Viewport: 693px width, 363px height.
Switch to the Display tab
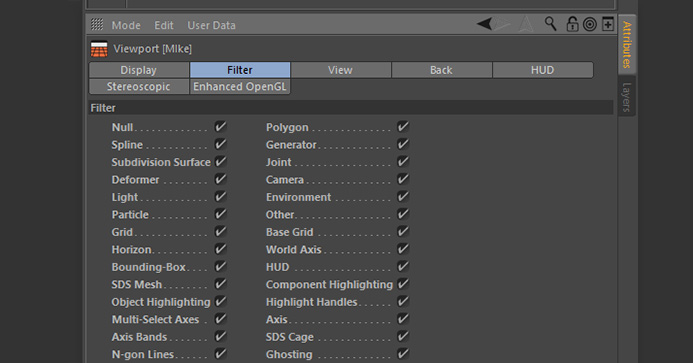(x=139, y=70)
